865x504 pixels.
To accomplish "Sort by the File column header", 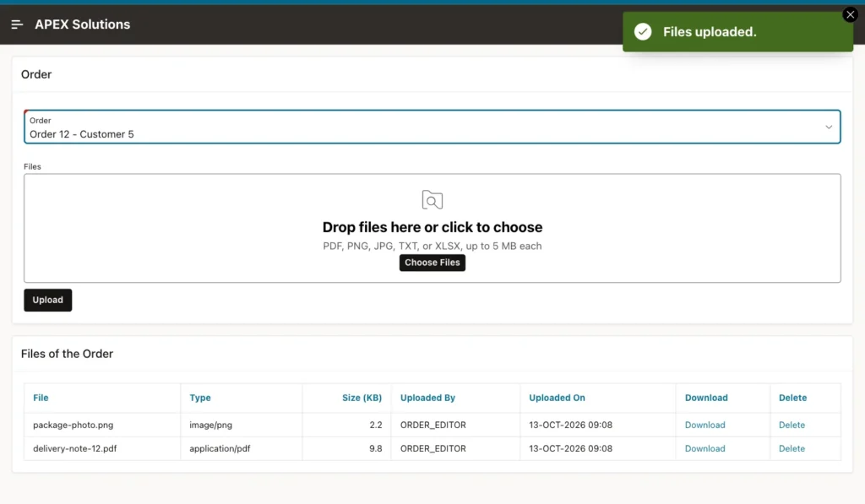I will [41, 398].
